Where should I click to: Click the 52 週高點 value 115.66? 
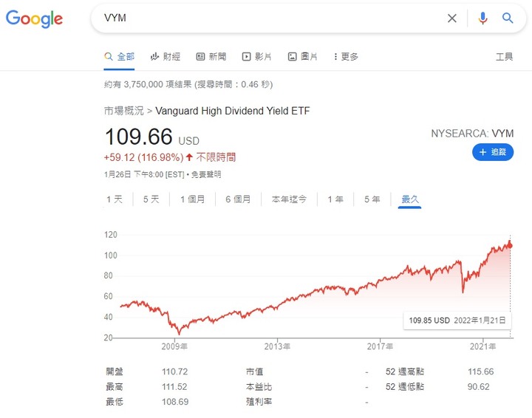pyautogui.click(x=481, y=372)
